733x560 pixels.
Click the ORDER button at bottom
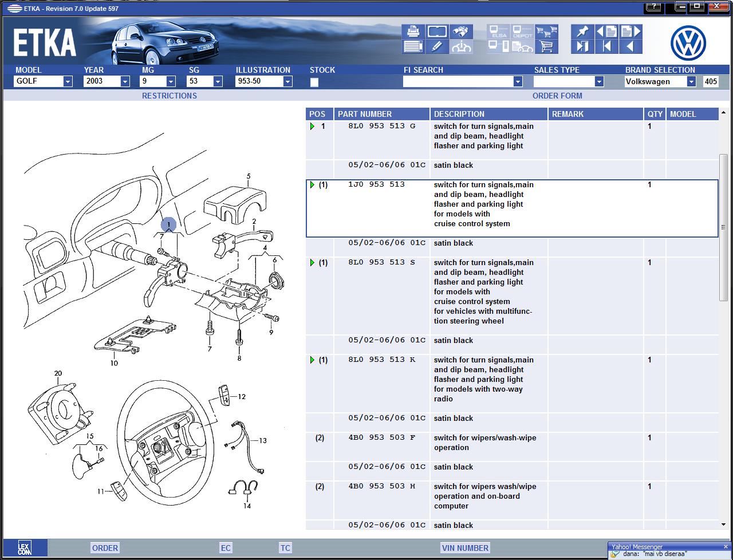105,548
